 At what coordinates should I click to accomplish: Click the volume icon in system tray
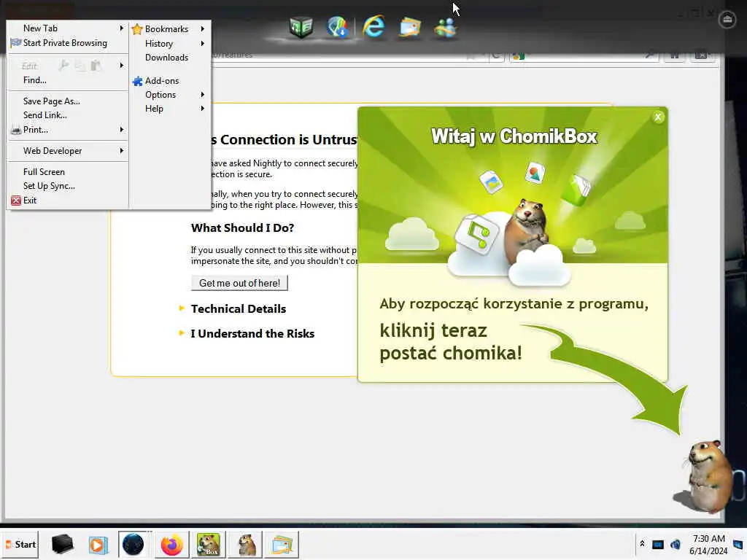click(676, 544)
